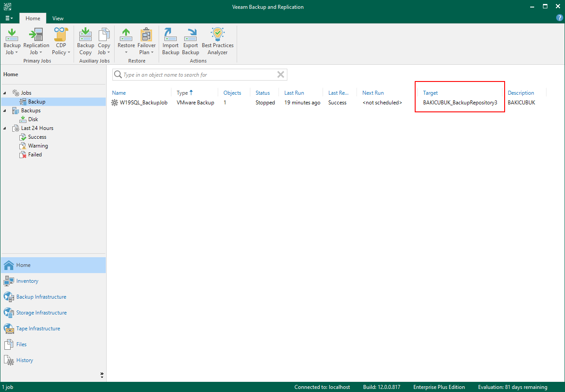Click the Import Backup ribbon button
Image resolution: width=565 pixels, height=392 pixels.
click(171, 41)
